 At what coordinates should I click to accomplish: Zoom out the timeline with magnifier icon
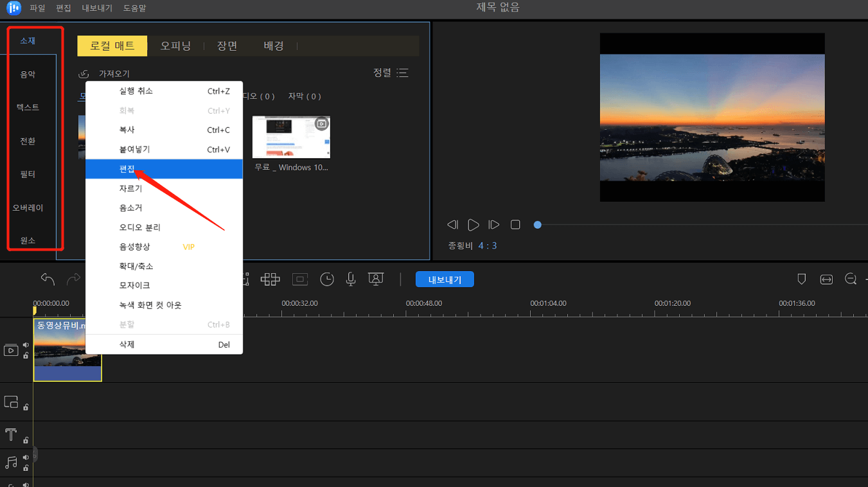[x=850, y=279]
